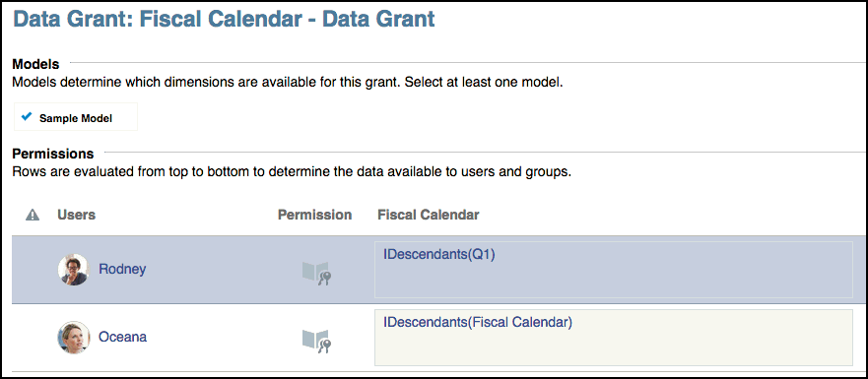Click the Users column header

point(77,215)
